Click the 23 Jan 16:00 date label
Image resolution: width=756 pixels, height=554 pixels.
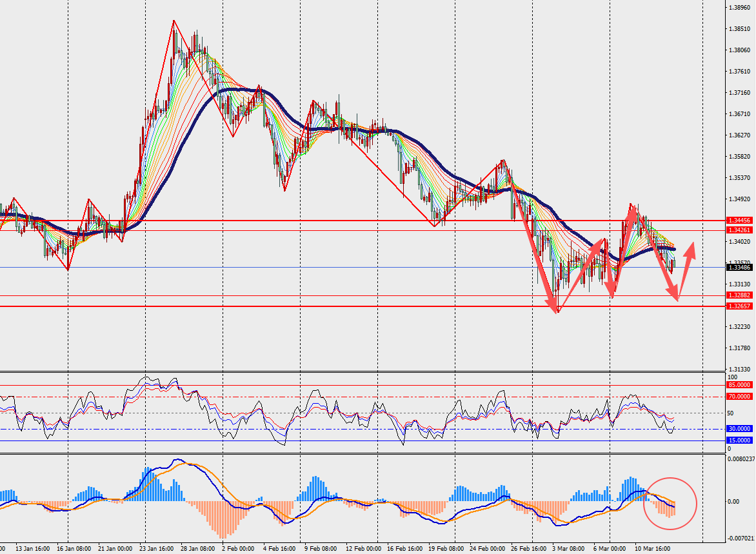[157, 549]
